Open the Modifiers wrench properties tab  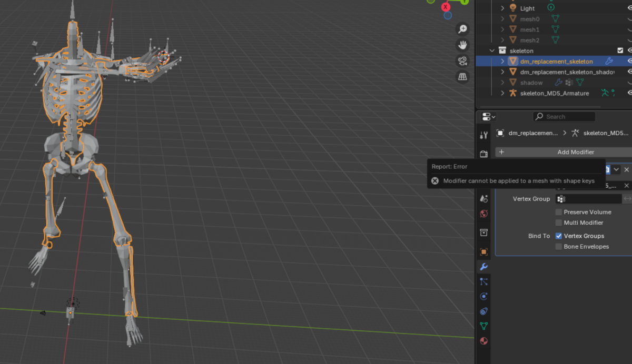tap(483, 267)
